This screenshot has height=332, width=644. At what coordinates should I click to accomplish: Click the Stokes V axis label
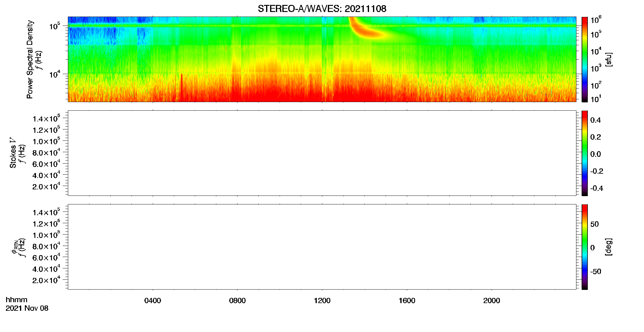click(13, 153)
